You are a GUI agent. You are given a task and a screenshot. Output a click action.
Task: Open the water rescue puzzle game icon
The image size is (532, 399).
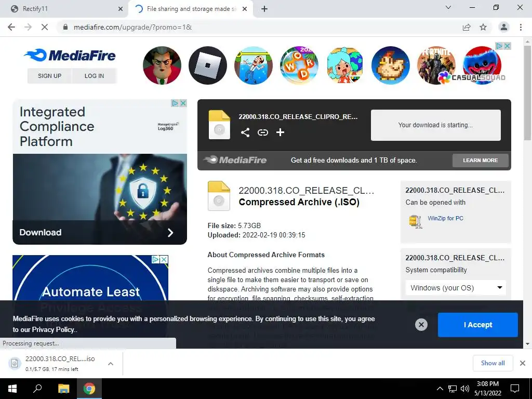254,65
